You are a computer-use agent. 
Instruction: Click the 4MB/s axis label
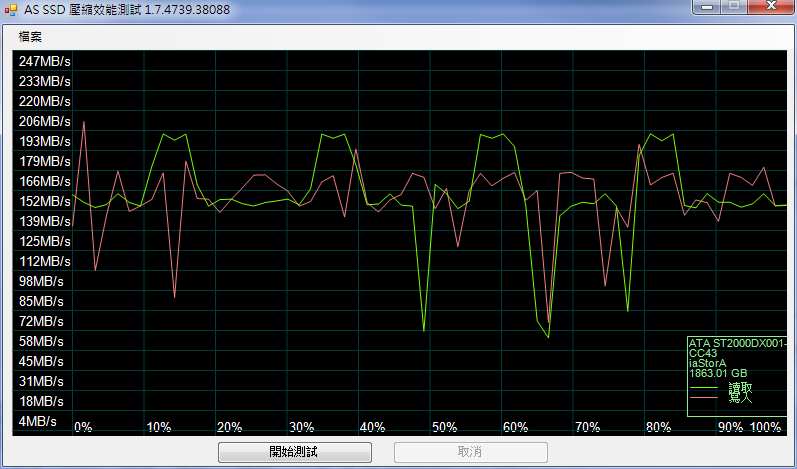point(38,422)
